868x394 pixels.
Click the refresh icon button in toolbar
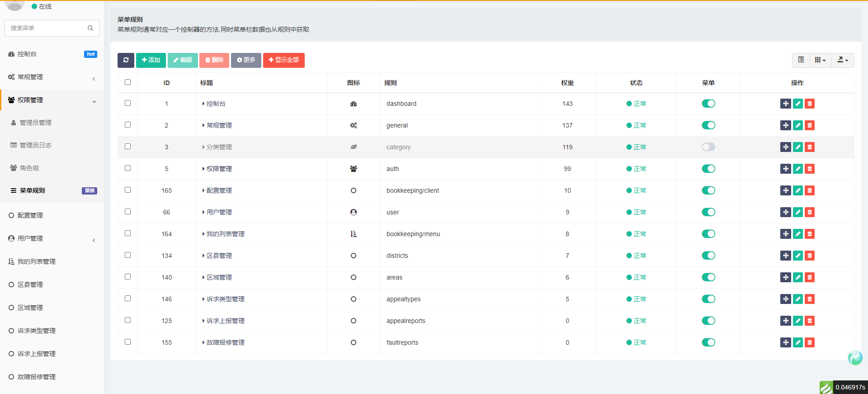click(x=126, y=60)
